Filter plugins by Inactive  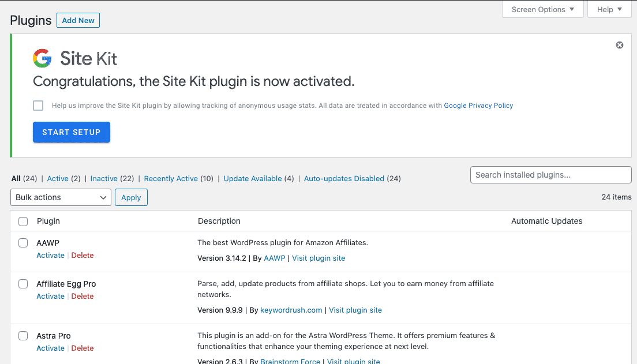click(104, 178)
